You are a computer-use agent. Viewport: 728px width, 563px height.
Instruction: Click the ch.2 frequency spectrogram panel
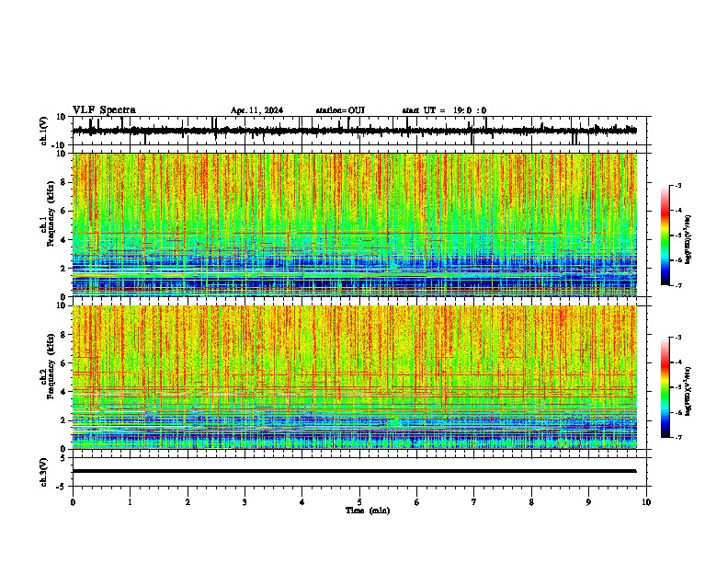tap(354, 377)
